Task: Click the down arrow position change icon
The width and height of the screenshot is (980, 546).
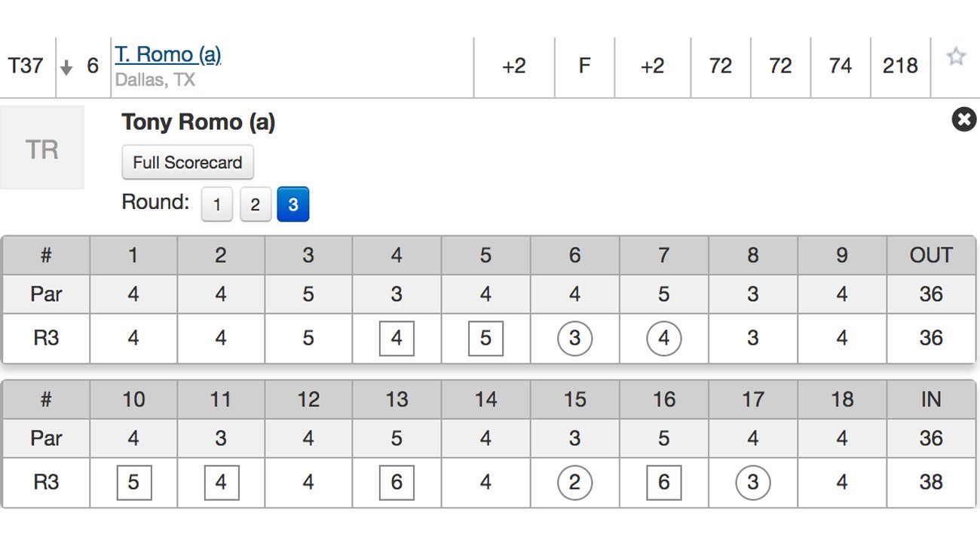Action: click(x=66, y=68)
